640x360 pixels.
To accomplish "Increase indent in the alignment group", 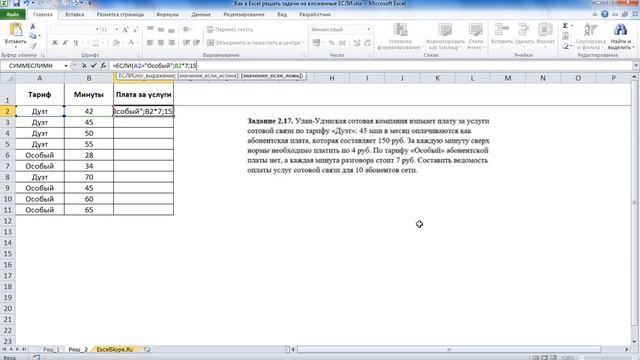I will pos(197,42).
